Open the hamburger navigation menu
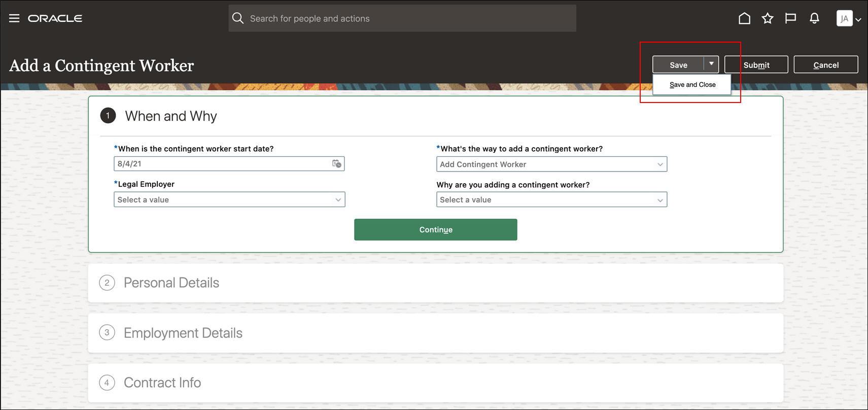 pos(14,18)
